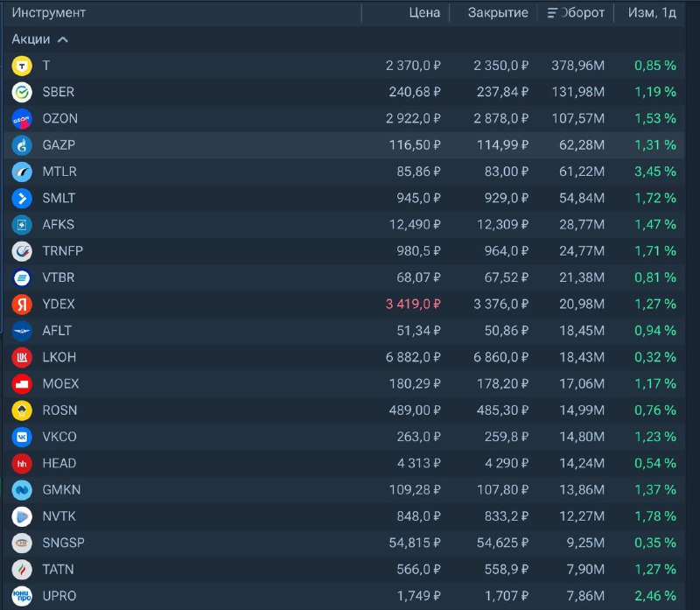Viewport: 700px width, 610px height.
Task: Sort by the Закрытие column header
Action: (498, 12)
